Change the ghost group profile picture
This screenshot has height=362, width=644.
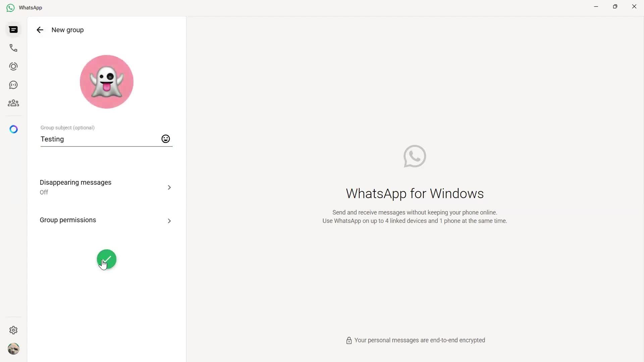click(106, 81)
